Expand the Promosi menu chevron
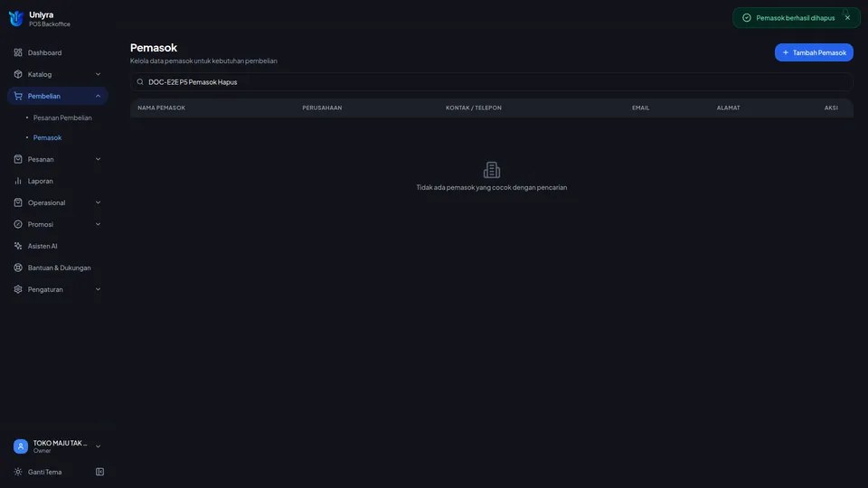This screenshot has height=488, width=868. pyautogui.click(x=98, y=224)
